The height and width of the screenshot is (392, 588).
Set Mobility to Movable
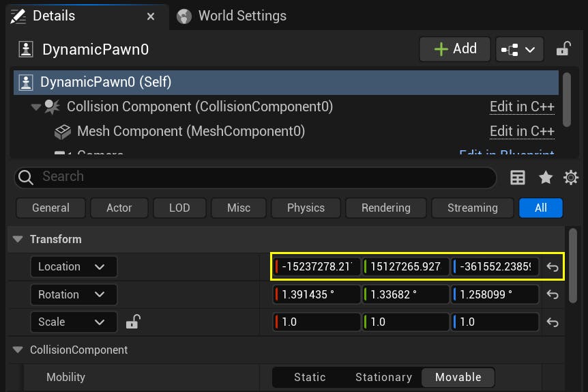click(x=458, y=378)
